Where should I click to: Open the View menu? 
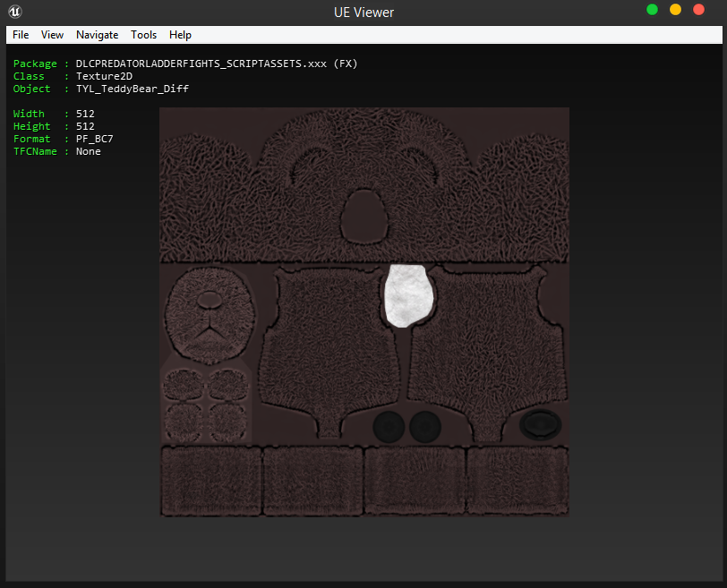[x=52, y=35]
